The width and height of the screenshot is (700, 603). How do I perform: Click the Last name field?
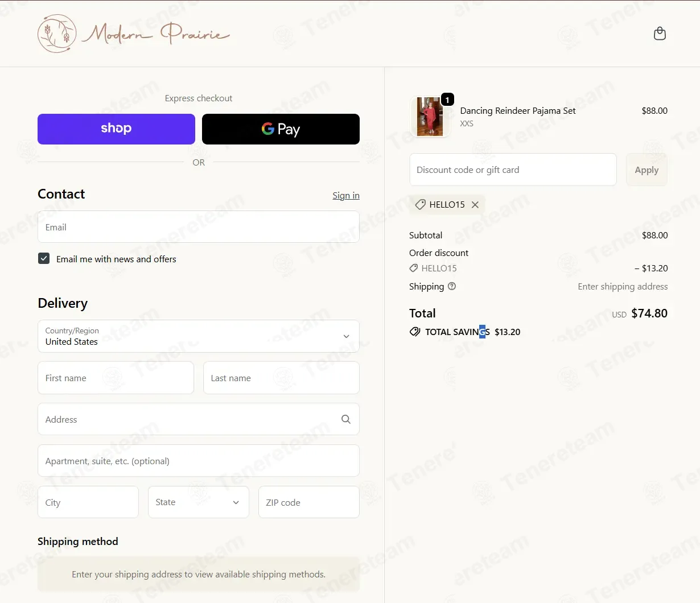pos(281,378)
